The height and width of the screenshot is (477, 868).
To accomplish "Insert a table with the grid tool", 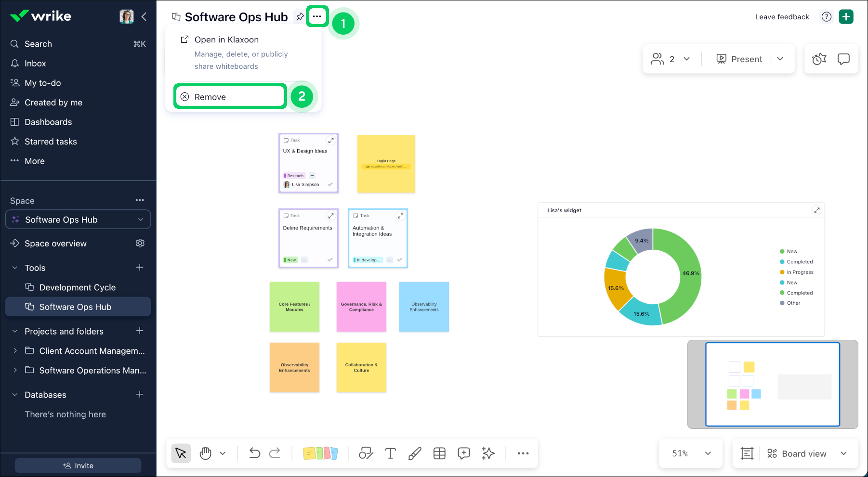I will pos(439,453).
